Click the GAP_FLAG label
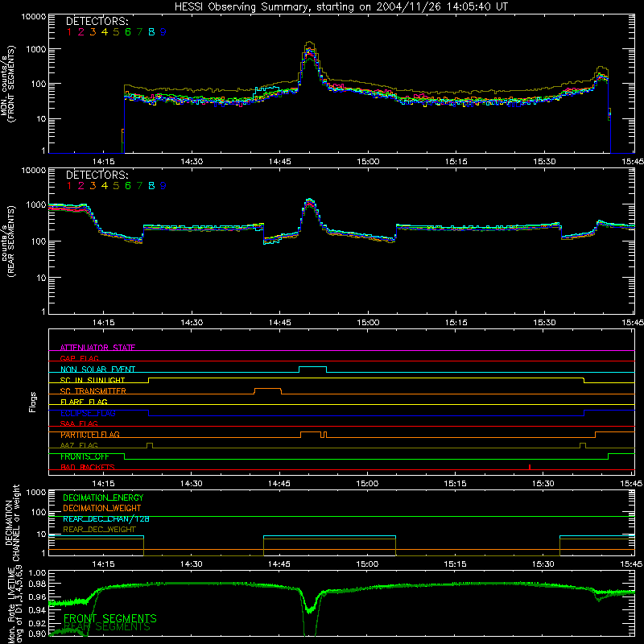 [x=79, y=358]
